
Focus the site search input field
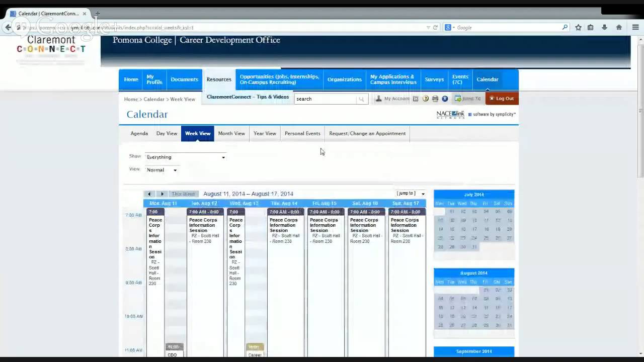pos(326,99)
